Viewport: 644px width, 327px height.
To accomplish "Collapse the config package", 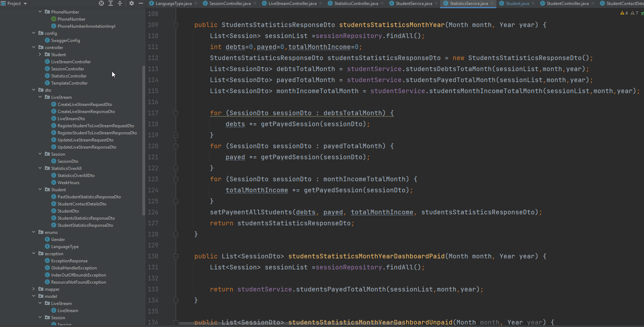I will (x=34, y=33).
